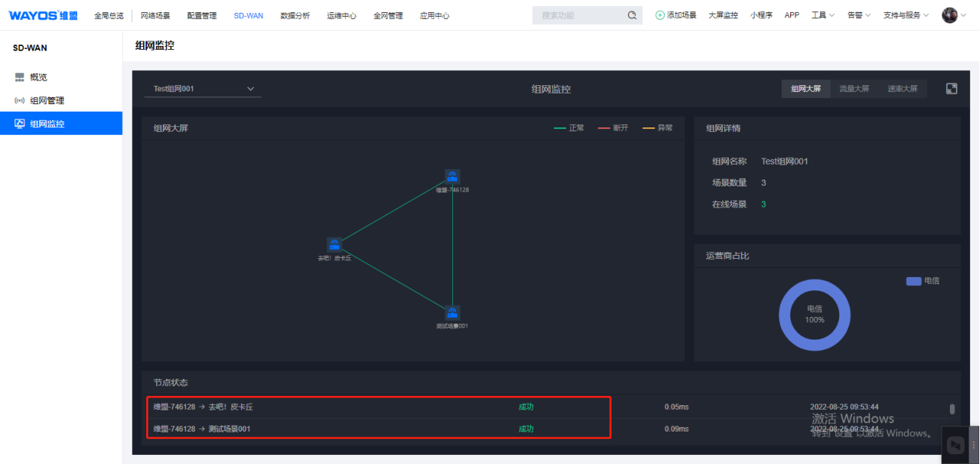Click 成功 in the 测试场景001 row
980x464 pixels.
point(526,429)
